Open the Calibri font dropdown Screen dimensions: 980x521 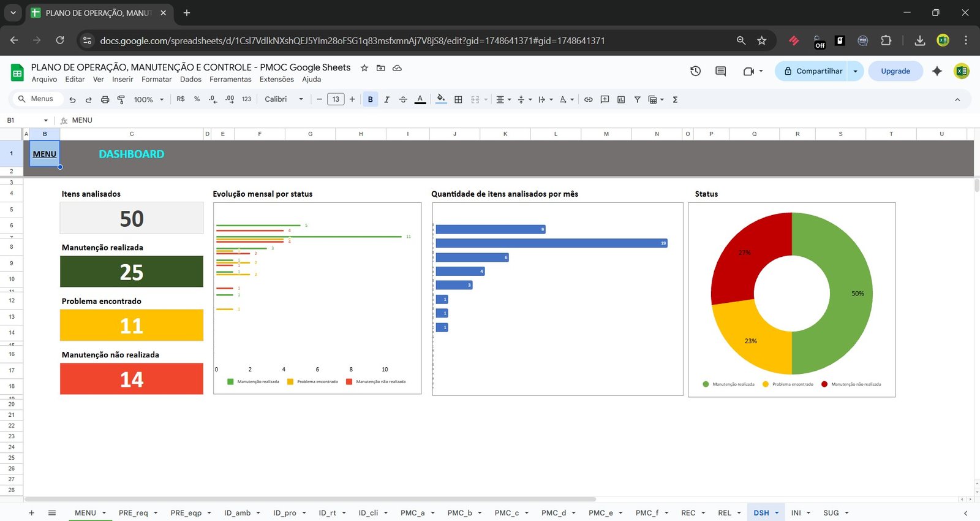(284, 99)
